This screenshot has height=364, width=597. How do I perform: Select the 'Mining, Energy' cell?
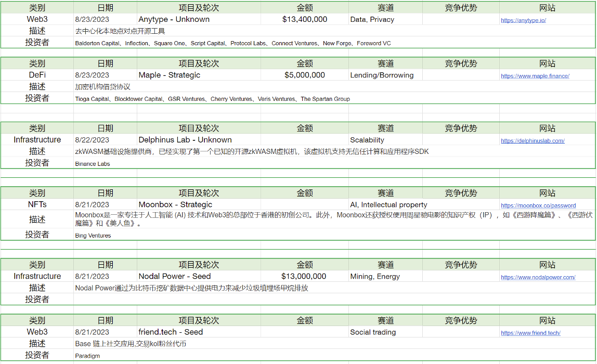coord(385,276)
